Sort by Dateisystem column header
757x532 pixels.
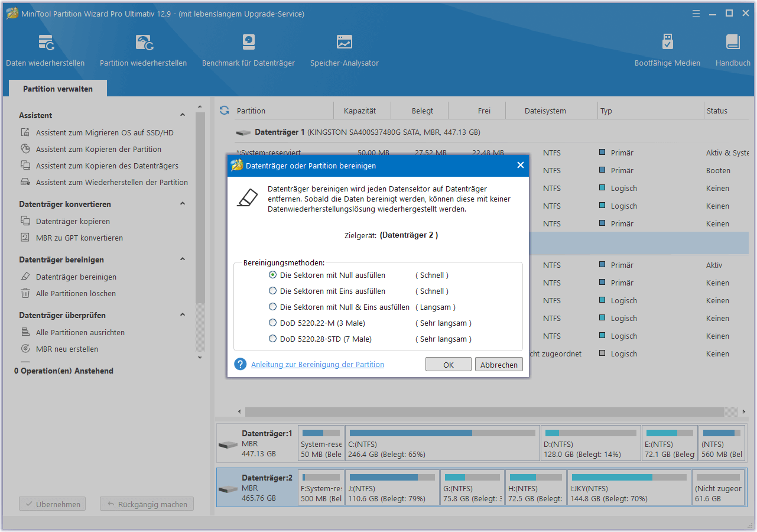click(x=545, y=111)
